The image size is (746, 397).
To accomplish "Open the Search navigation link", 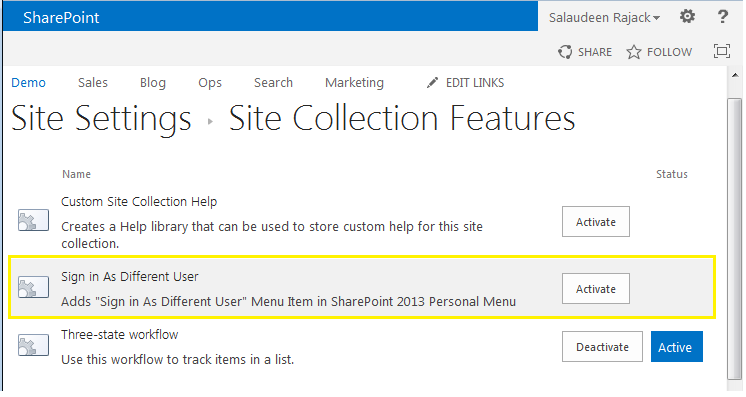I will (x=273, y=83).
